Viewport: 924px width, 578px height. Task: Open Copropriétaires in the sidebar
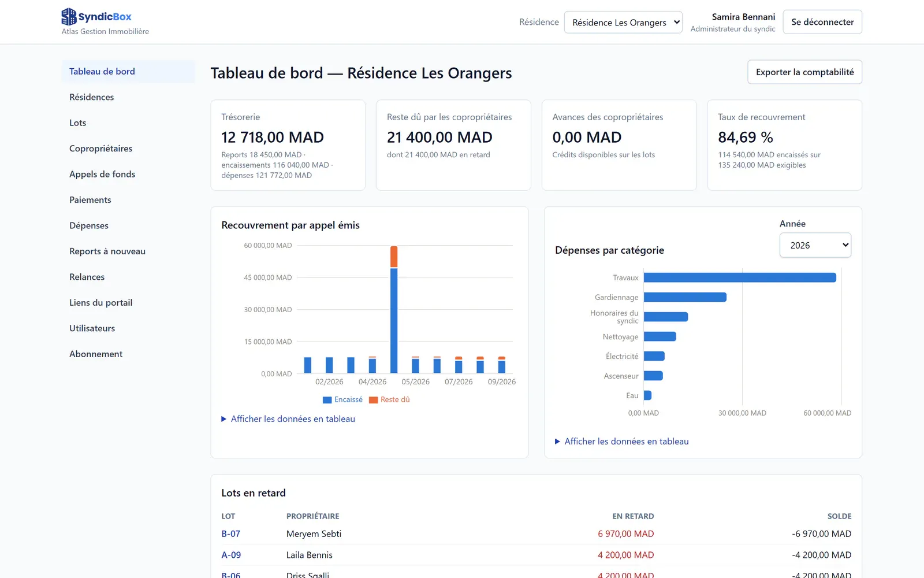coord(128,149)
